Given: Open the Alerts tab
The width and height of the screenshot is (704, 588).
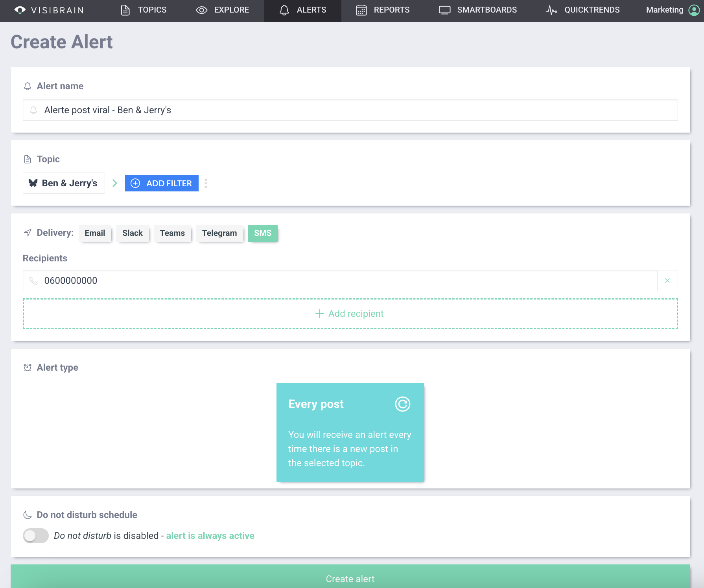Looking at the screenshot, I should click(303, 10).
